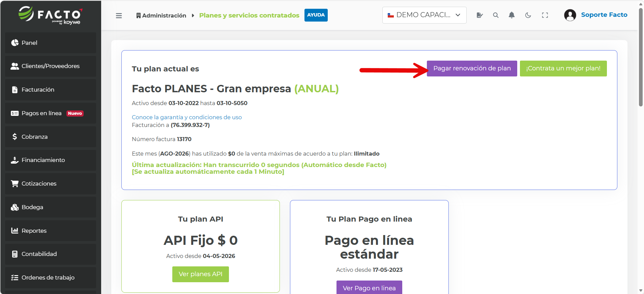The width and height of the screenshot is (644, 294).
Task: Open the Cobranza menu
Action: tap(51, 137)
